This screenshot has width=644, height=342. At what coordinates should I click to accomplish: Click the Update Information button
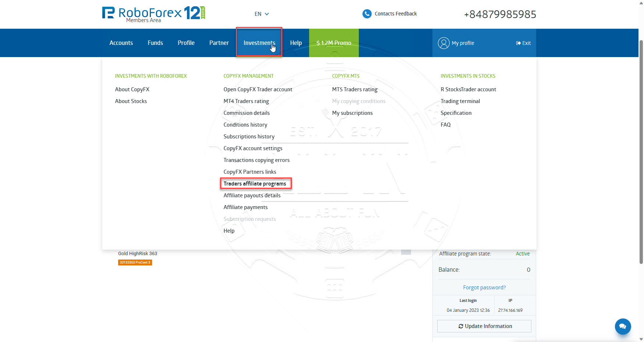tap(484, 326)
